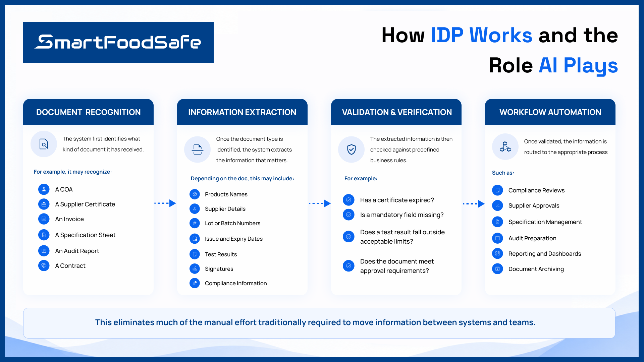
Task: Click the grid icon beside Reporting and Dashboards
Action: 497,254
